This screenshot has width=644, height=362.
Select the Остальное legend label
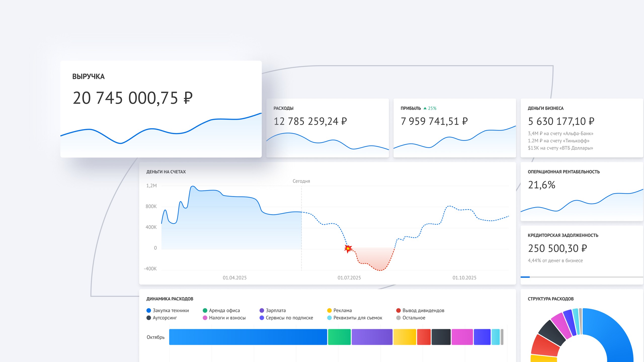point(414,318)
